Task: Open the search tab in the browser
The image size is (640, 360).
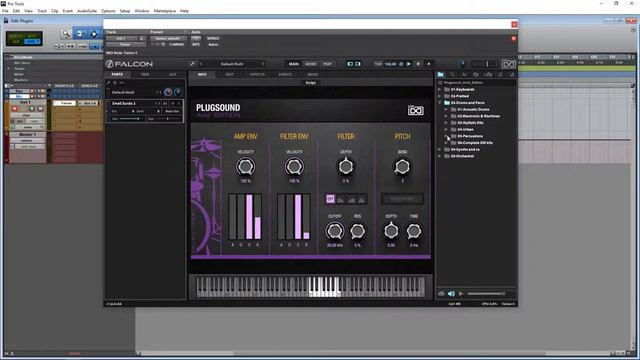Action: tap(452, 75)
